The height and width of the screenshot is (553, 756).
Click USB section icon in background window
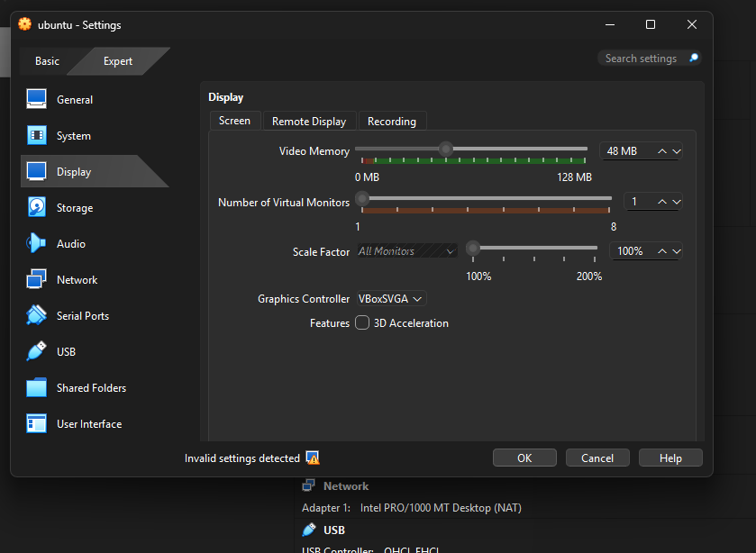pos(308,530)
